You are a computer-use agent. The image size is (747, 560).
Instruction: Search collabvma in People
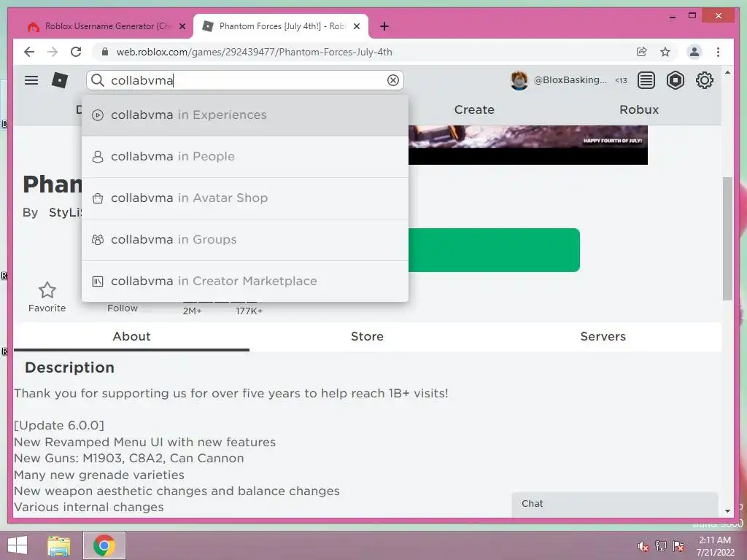245,157
